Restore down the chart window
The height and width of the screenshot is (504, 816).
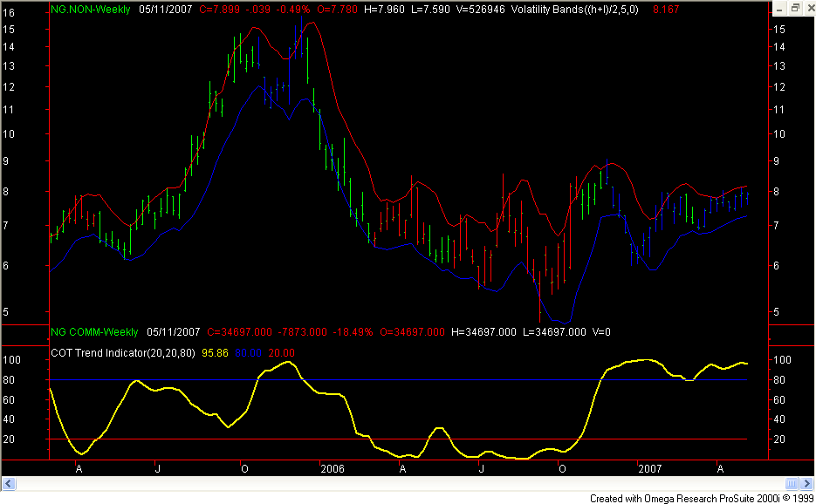click(795, 9)
